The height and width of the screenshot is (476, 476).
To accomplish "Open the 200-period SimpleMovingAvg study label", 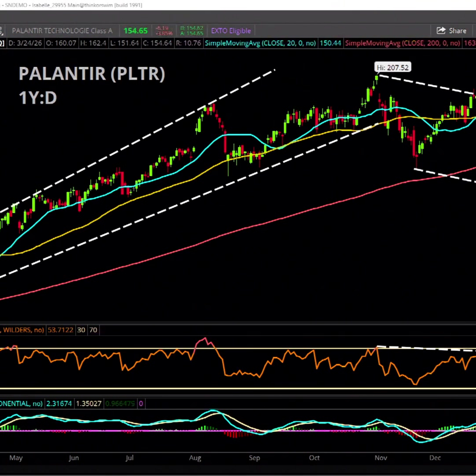I will point(402,43).
